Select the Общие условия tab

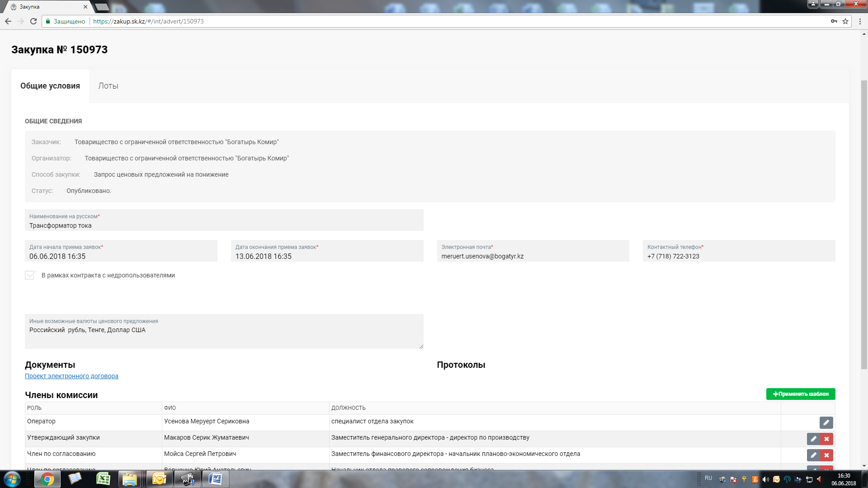point(50,86)
